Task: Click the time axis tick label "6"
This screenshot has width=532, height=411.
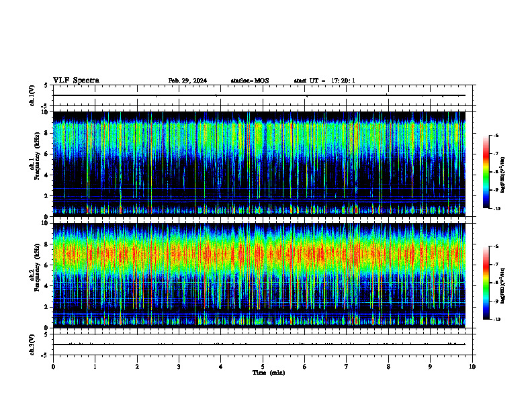Action: [x=305, y=367]
